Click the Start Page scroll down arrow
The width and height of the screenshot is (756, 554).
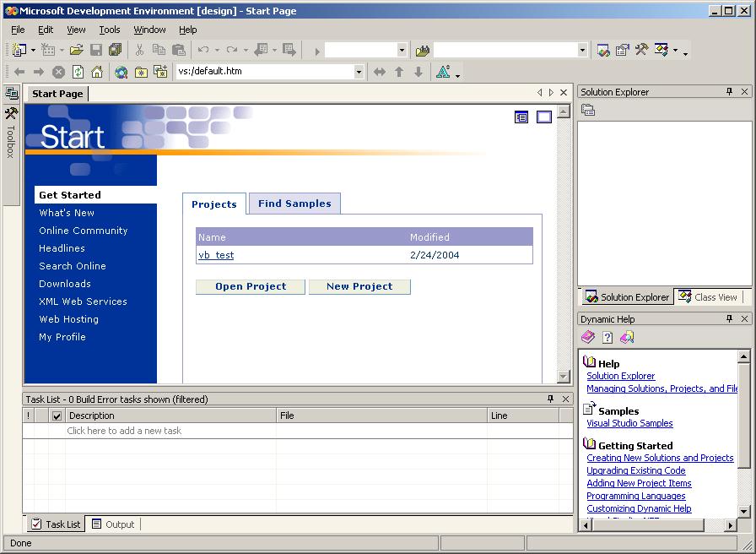click(x=563, y=377)
